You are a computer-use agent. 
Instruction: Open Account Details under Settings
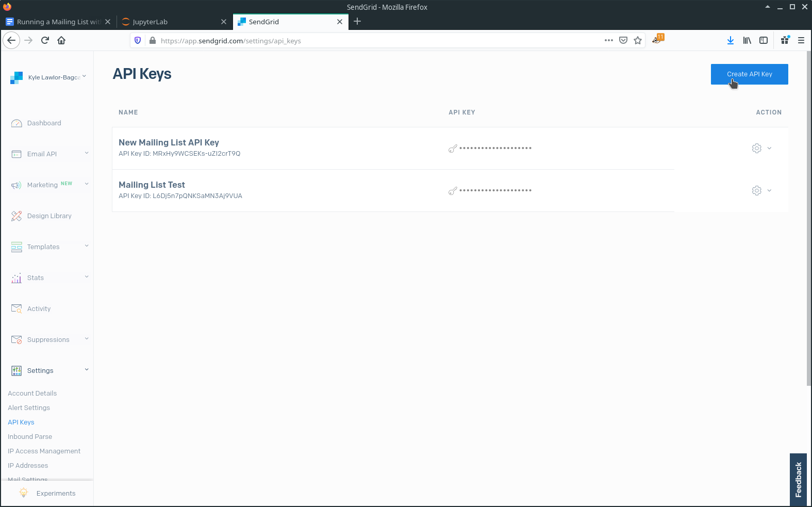(x=32, y=394)
